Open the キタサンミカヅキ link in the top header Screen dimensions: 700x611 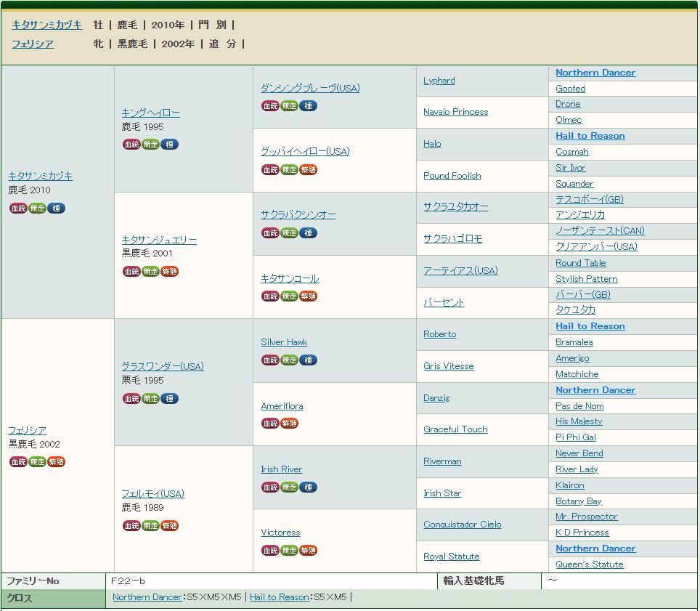[46, 25]
